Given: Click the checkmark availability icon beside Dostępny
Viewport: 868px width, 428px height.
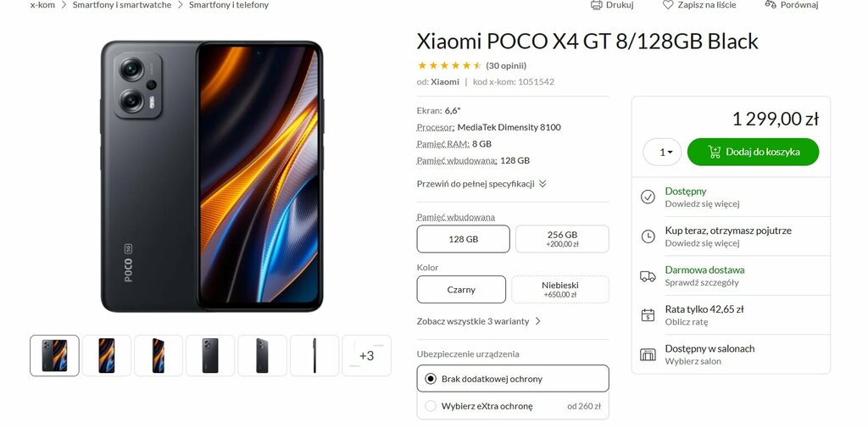Looking at the screenshot, I should [x=648, y=197].
